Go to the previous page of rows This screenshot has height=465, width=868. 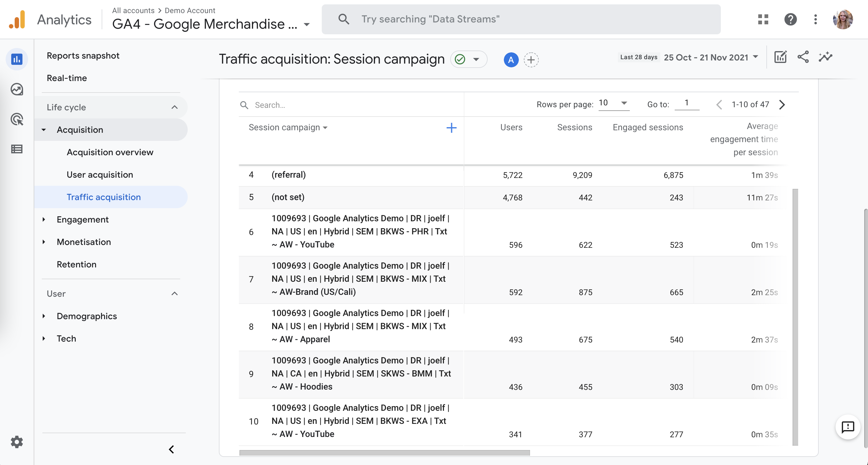point(719,105)
